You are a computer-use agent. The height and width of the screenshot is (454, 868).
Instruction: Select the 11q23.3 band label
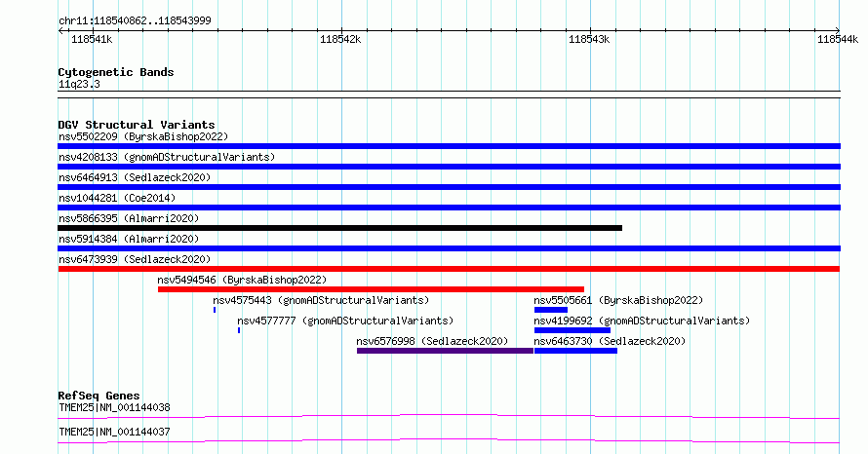click(x=79, y=84)
